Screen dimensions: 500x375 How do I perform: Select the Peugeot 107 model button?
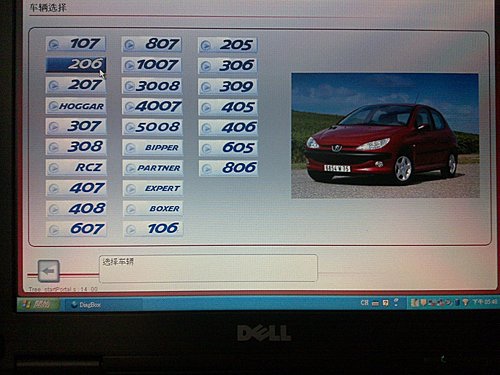pos(76,44)
